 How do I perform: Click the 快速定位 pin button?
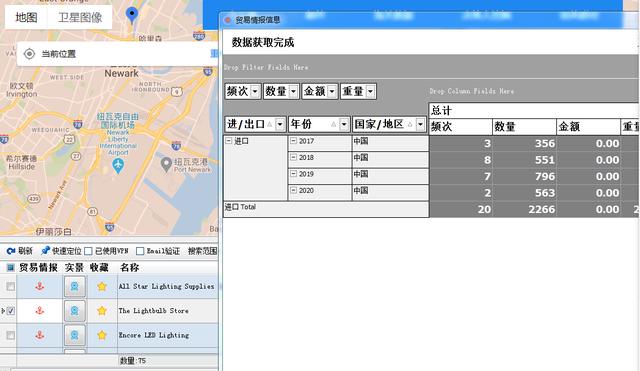click(x=61, y=251)
